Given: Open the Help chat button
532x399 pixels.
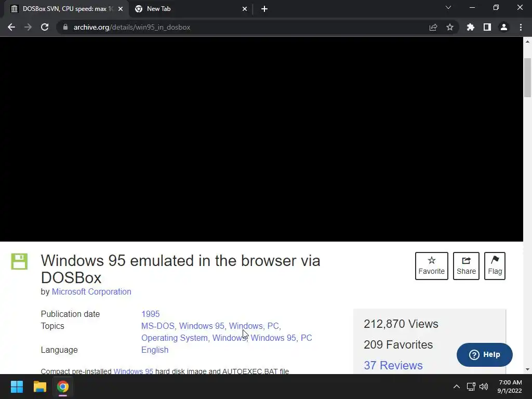Looking at the screenshot, I should pos(485,354).
